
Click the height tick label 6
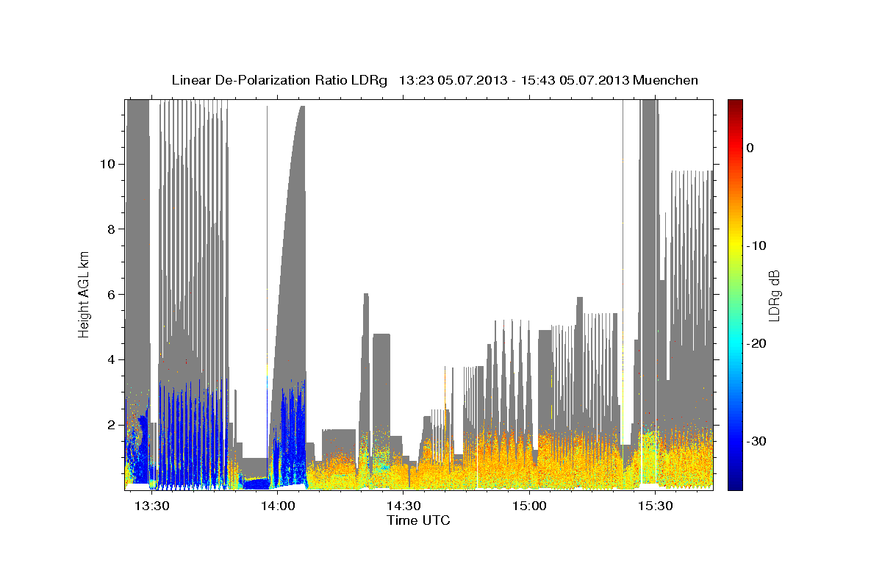(x=110, y=294)
